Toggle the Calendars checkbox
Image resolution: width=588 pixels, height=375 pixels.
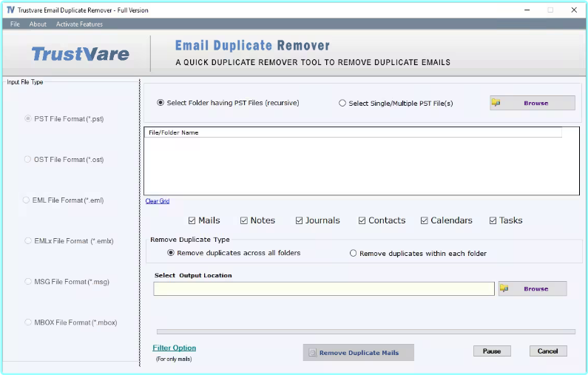click(x=424, y=220)
